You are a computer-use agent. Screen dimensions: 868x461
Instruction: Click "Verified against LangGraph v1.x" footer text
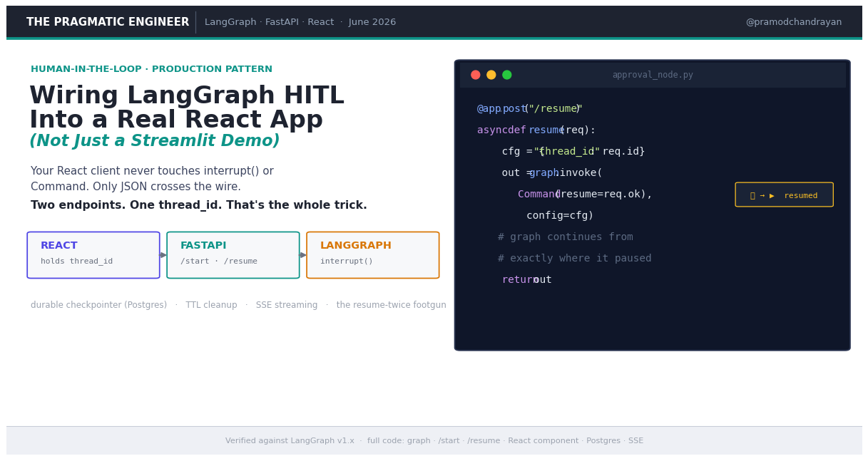click(x=290, y=441)
